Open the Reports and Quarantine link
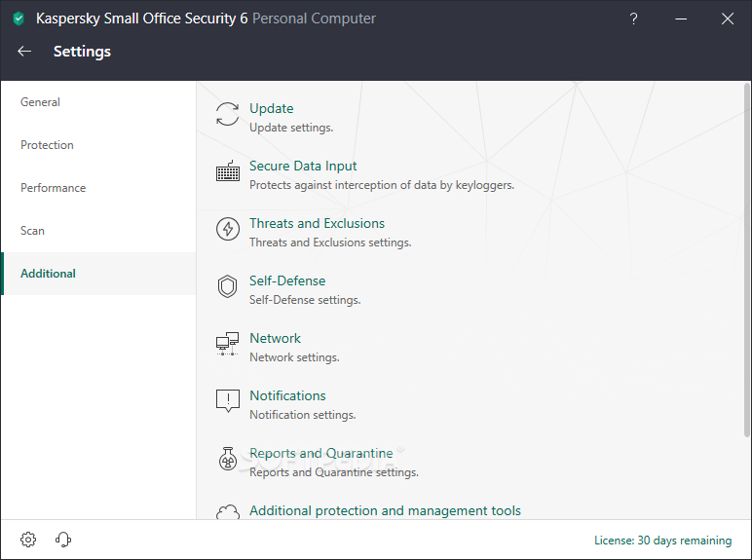 321,453
